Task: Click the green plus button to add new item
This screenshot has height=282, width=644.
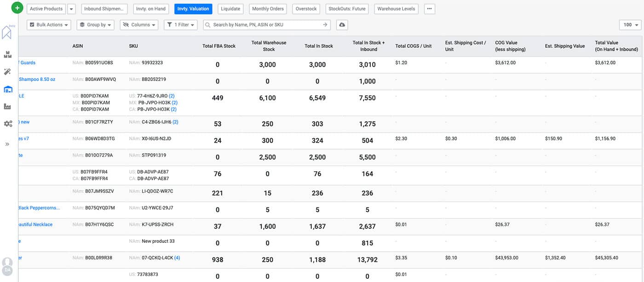Action: click(17, 7)
